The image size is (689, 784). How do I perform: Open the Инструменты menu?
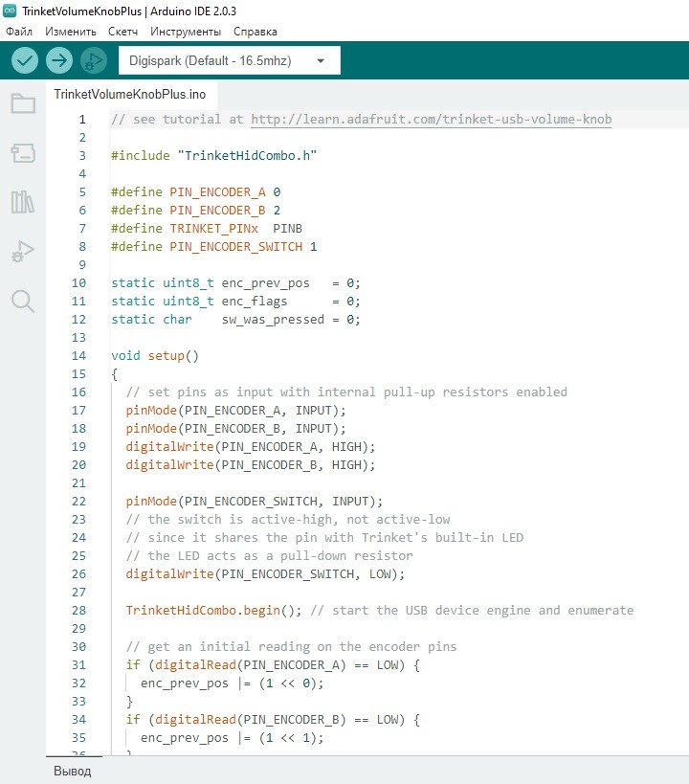click(186, 32)
